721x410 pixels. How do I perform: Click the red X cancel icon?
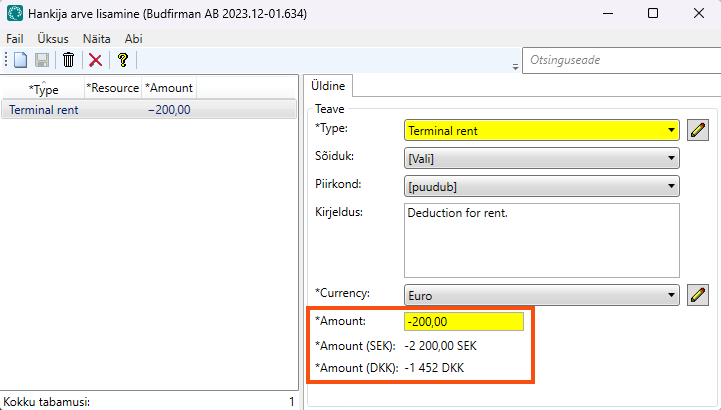(96, 60)
